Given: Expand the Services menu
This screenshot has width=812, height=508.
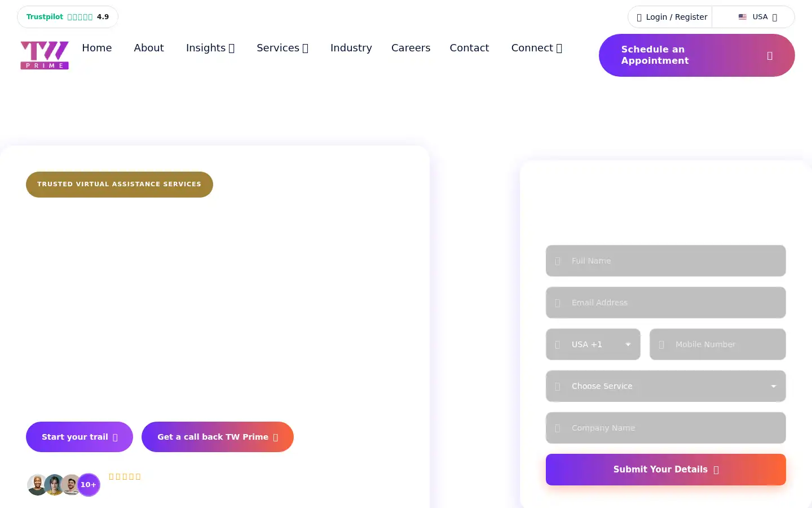Looking at the screenshot, I should [283, 48].
